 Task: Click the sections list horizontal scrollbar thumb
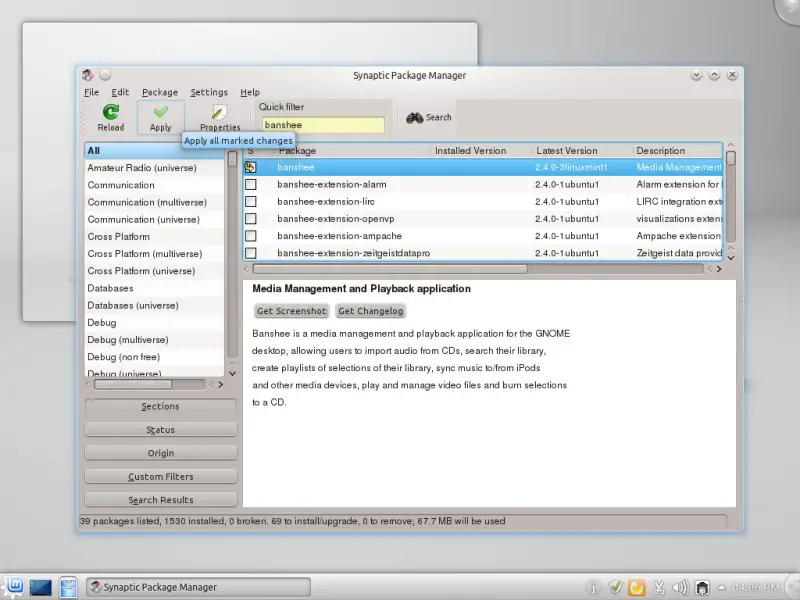[x=133, y=385]
